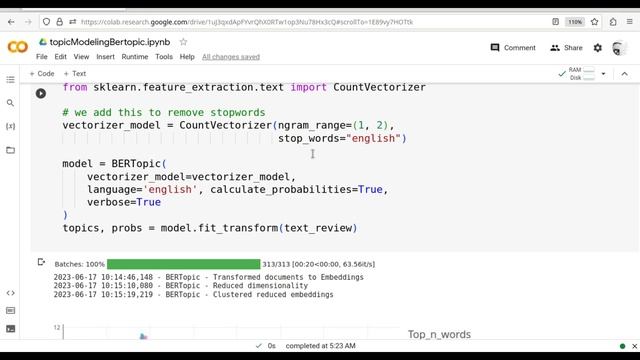The image size is (640, 360).
Task: Open the Command palette icon
Action: point(10,311)
